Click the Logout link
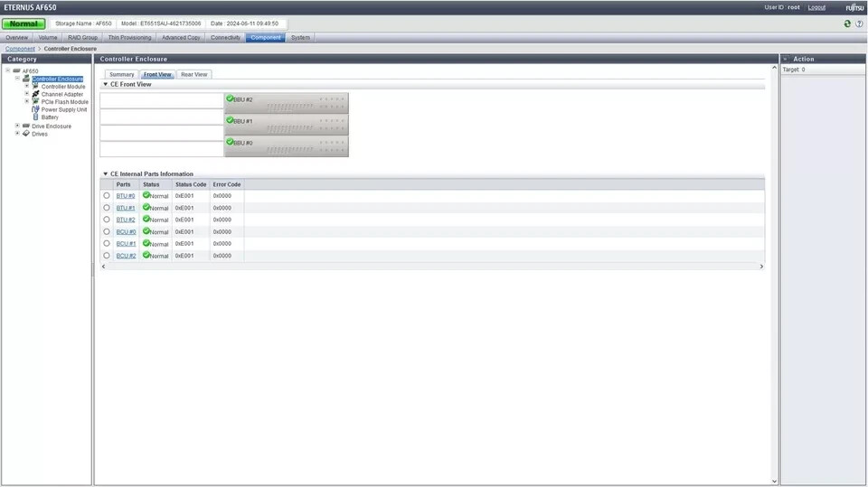The height and width of the screenshot is (487, 868). pos(816,7)
